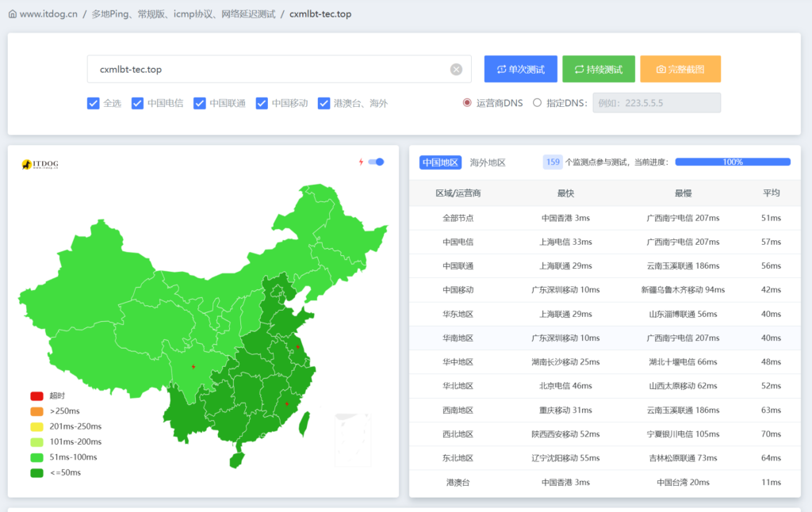Image resolution: width=812 pixels, height=512 pixels.
Task: Toggle the blue switch above the map
Action: click(x=374, y=161)
